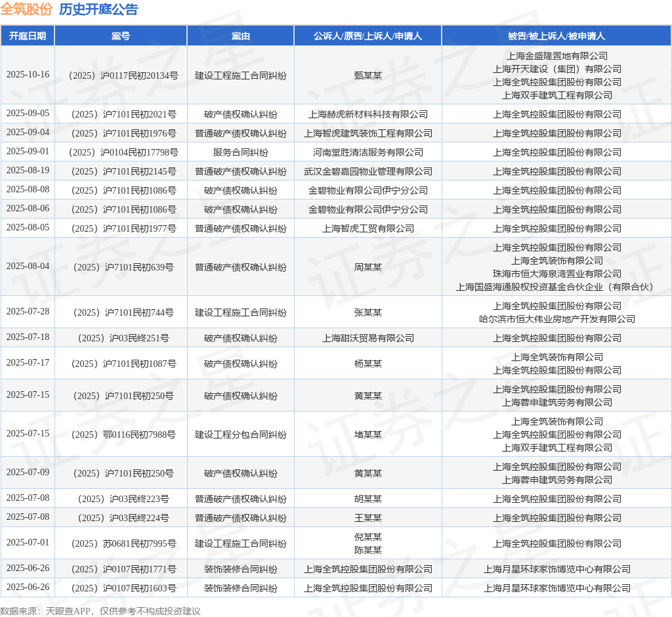Click case number 沪0117民初20134号
Image resolution: width=672 pixels, height=617 pixels.
(x=123, y=76)
